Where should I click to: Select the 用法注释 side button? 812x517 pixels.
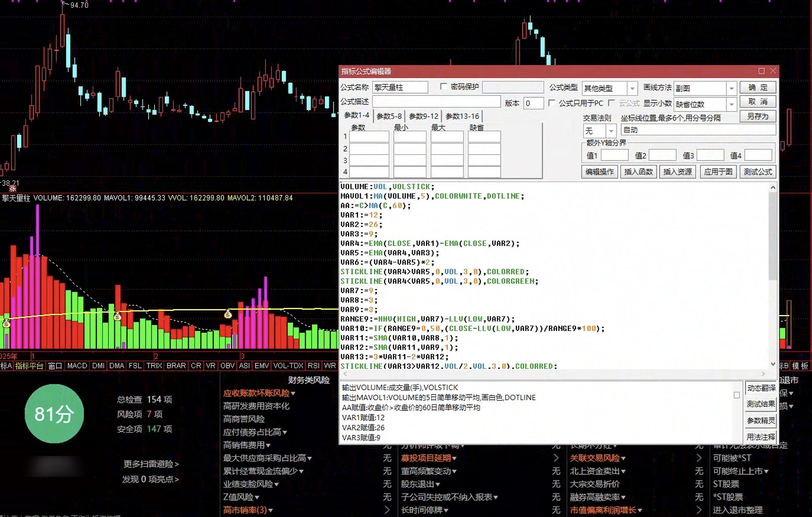click(761, 437)
